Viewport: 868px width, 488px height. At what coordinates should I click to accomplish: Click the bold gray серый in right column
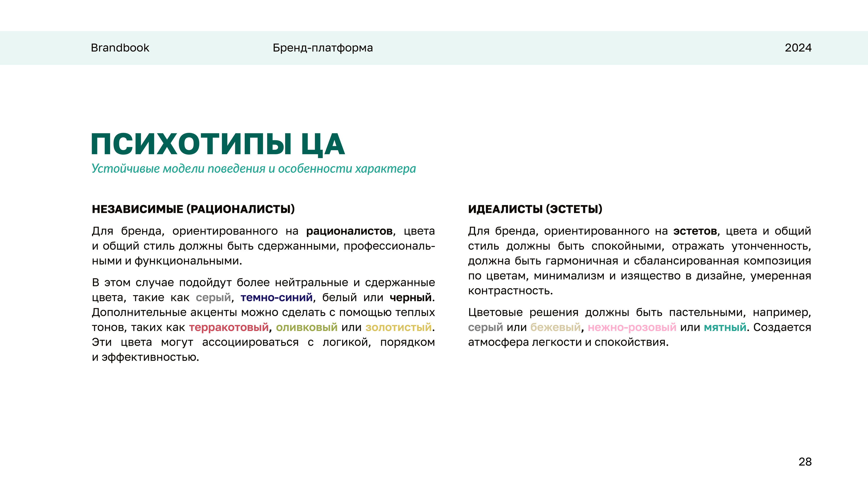[x=485, y=327]
